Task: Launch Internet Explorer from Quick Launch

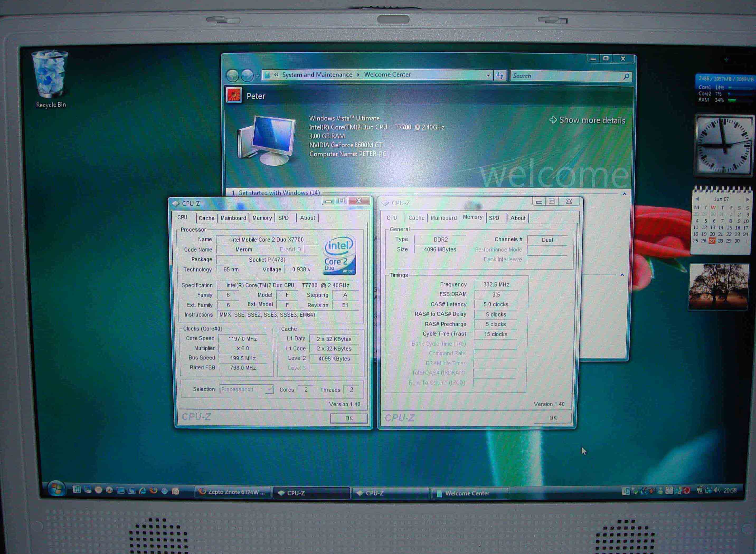Action: (143, 491)
